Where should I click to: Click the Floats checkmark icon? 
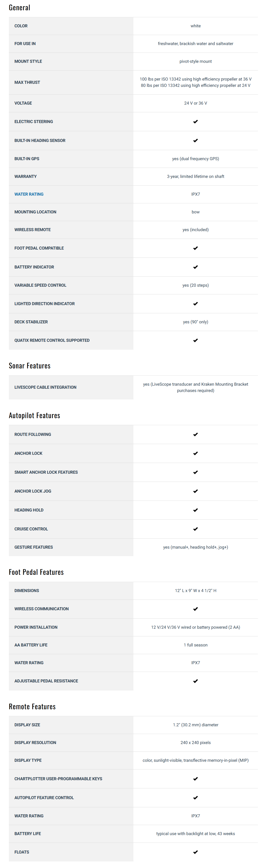click(196, 852)
